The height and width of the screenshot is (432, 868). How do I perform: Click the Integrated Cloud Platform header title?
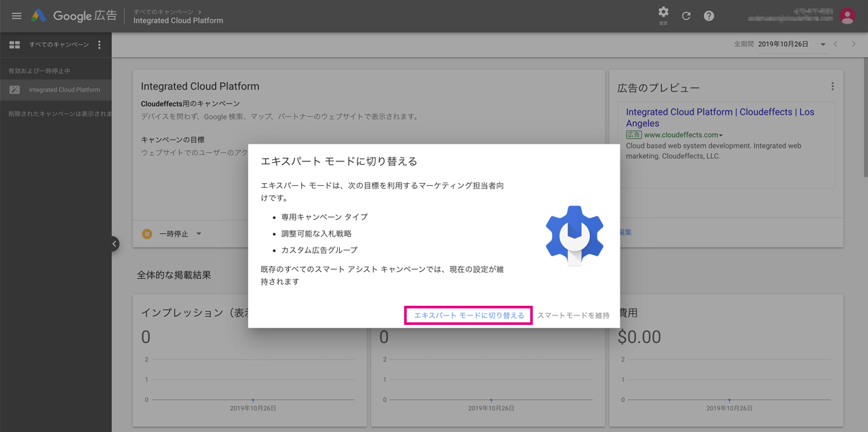tap(178, 20)
